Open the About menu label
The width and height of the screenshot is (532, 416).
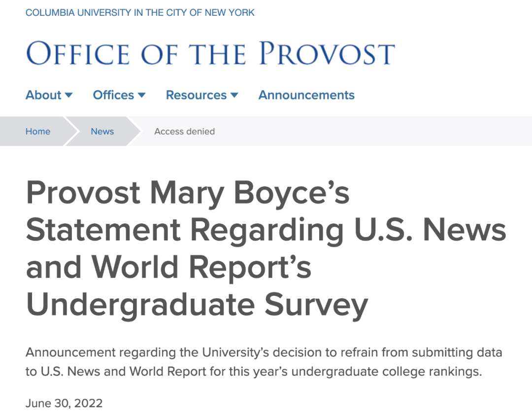43,95
